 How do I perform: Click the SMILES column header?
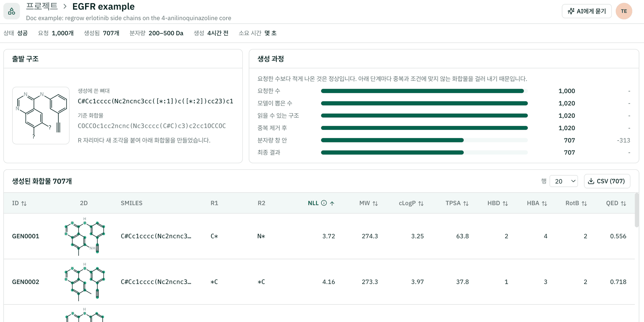(x=132, y=203)
